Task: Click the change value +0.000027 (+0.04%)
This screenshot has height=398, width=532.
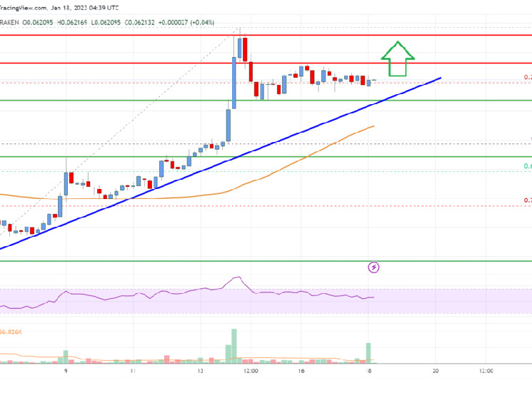Action: pos(186,23)
